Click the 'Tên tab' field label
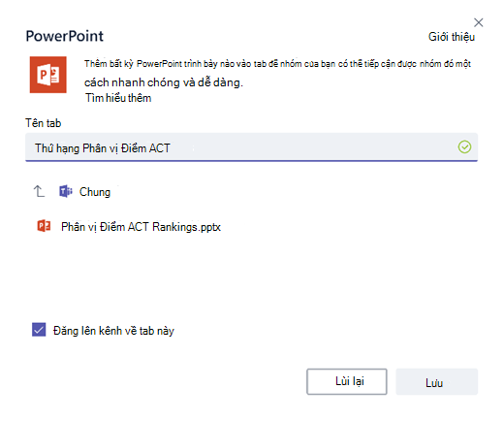This screenshot has height=421, width=504. pos(44,123)
